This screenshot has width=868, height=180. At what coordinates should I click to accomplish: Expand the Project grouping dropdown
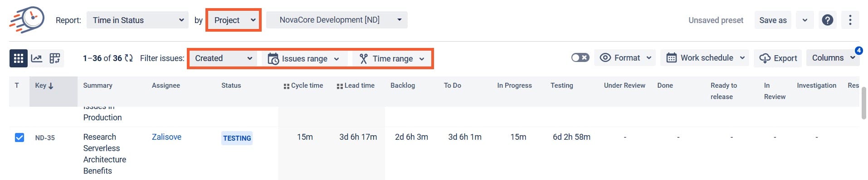point(234,20)
